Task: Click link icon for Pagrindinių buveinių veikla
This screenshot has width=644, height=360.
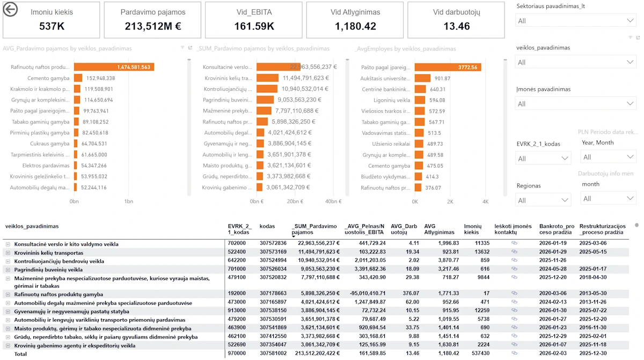Action: tap(514, 269)
